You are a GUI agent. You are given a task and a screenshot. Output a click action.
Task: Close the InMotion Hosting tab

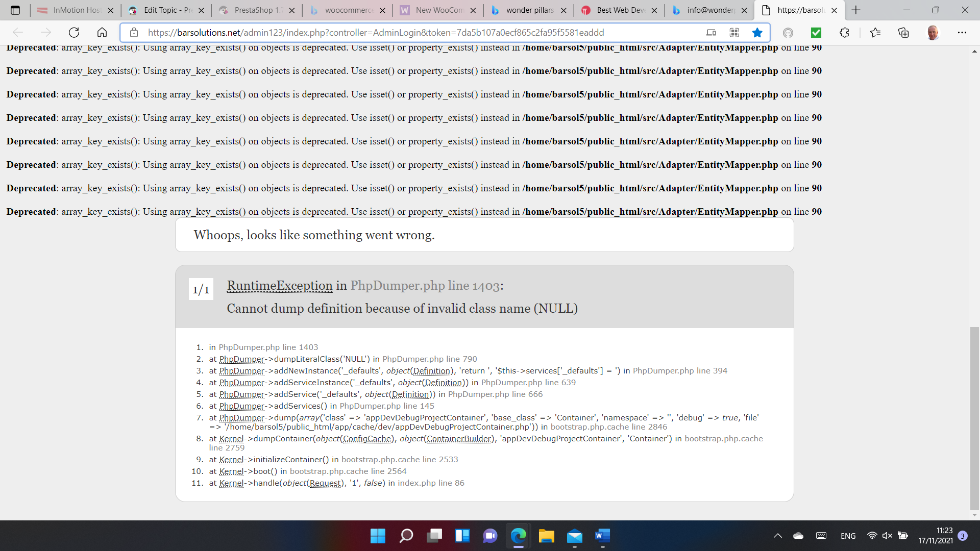111,10
